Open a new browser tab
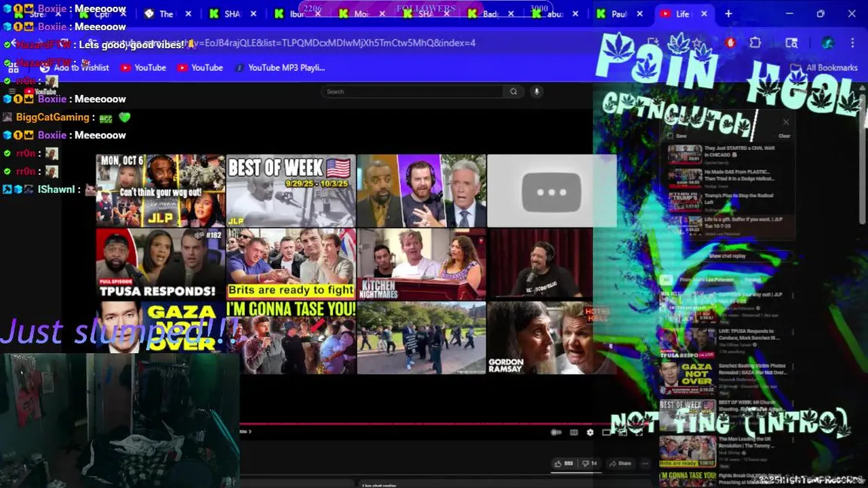Image resolution: width=868 pixels, height=488 pixels. (728, 14)
